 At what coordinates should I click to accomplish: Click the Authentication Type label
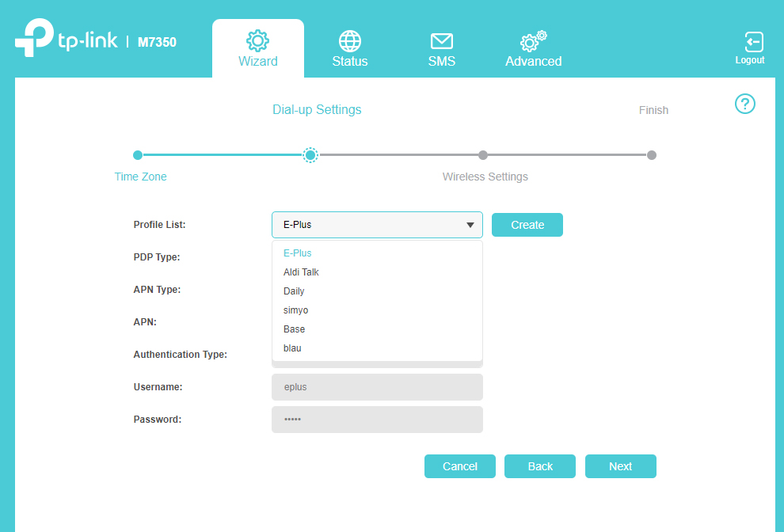(x=180, y=355)
